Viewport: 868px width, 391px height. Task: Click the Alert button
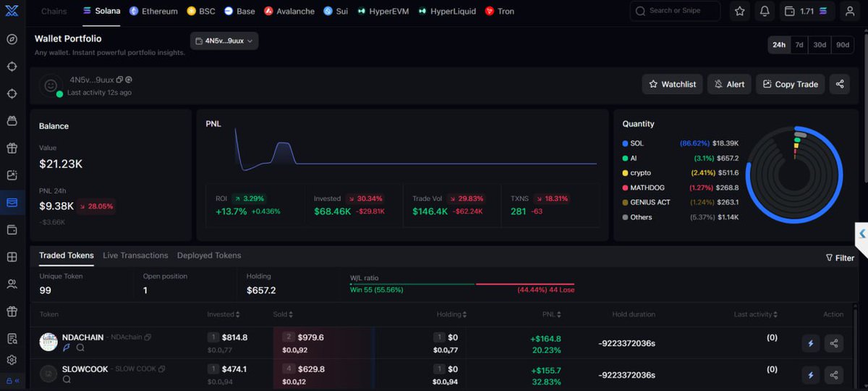click(x=729, y=84)
